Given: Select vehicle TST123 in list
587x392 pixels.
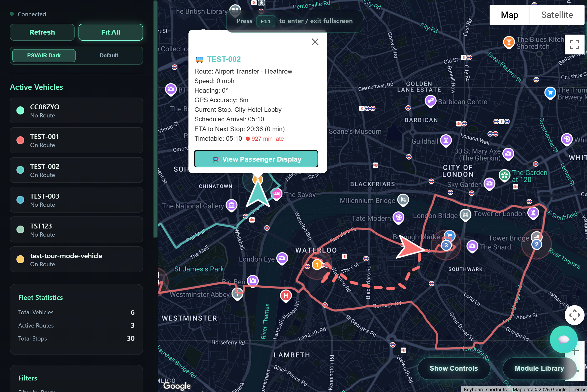Looking at the screenshot, I should click(x=76, y=230).
